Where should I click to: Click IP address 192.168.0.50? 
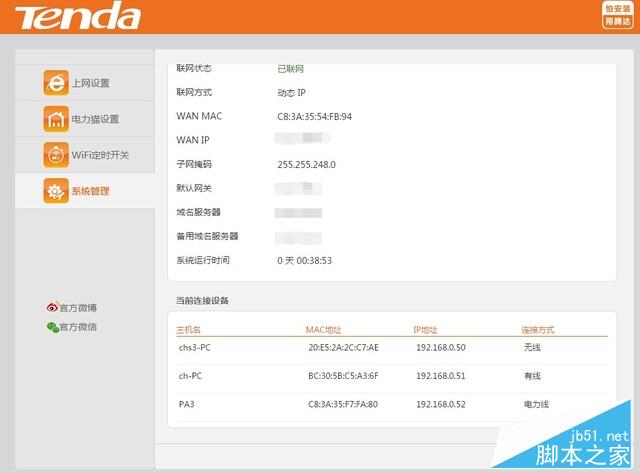(441, 348)
